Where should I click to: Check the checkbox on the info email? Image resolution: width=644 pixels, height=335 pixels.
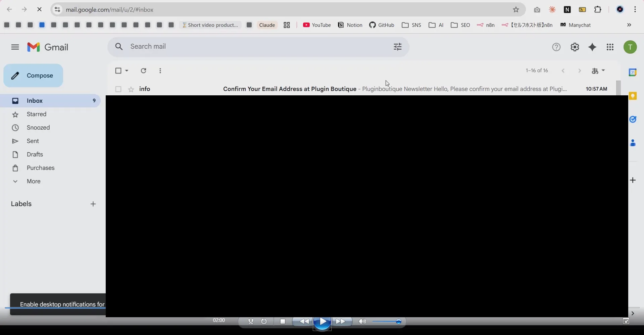[118, 89]
